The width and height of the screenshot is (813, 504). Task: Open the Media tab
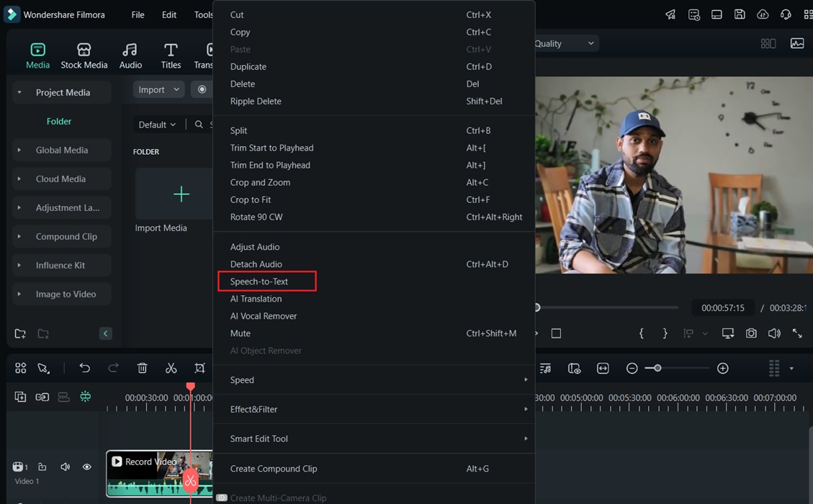click(x=37, y=56)
